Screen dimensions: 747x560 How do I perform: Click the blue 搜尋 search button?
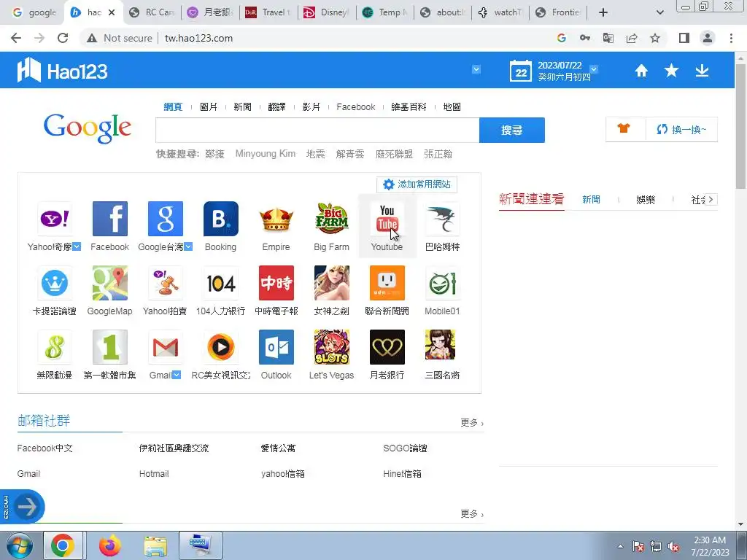coord(511,130)
